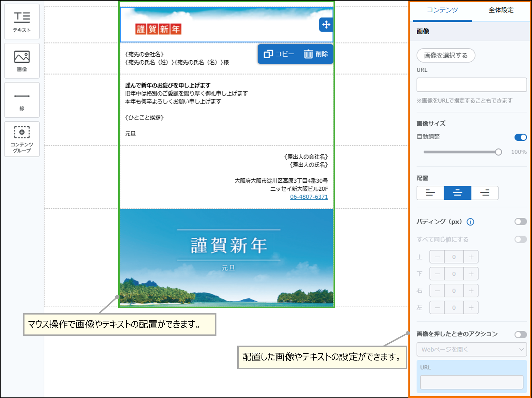The image size is (532, 398).
Task: Select the 画像 (image) block tool
Action: click(22, 61)
